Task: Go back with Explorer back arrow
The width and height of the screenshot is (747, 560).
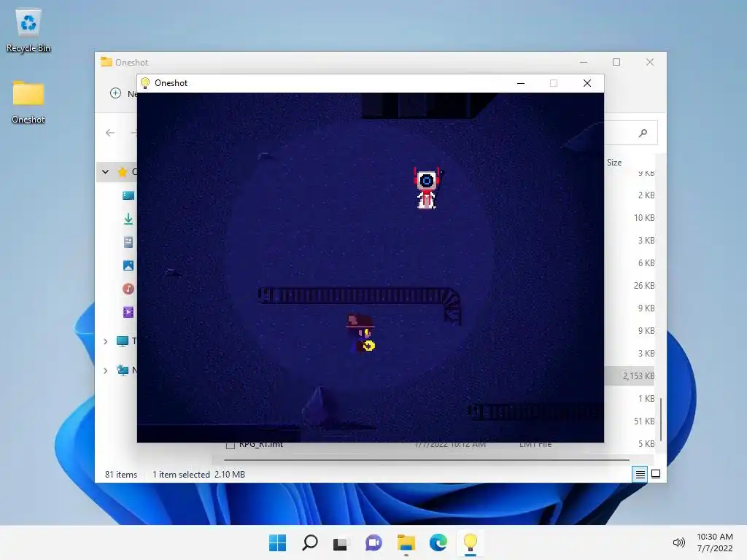Action: click(110, 133)
